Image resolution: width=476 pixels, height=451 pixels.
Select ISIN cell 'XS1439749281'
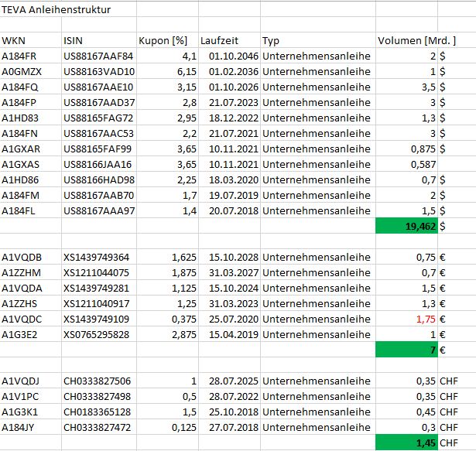pos(99,288)
